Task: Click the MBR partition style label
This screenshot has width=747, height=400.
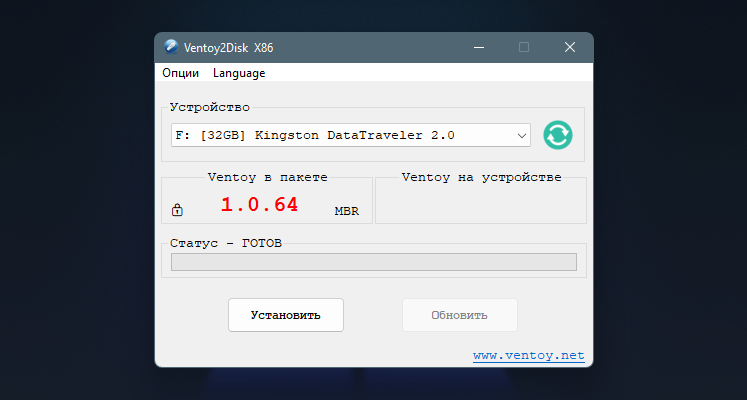Action: pos(347,211)
